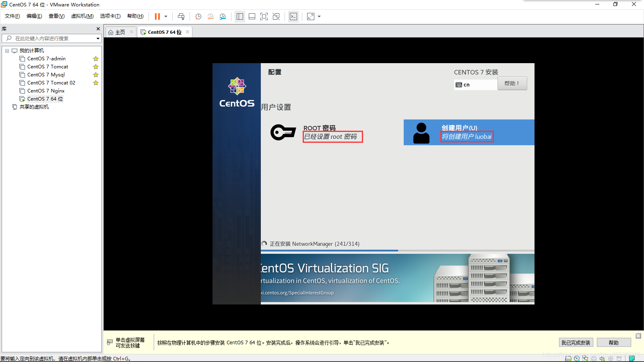This screenshot has width=644, height=362.
Task: Enter full screen mode icon
Action: [264, 16]
